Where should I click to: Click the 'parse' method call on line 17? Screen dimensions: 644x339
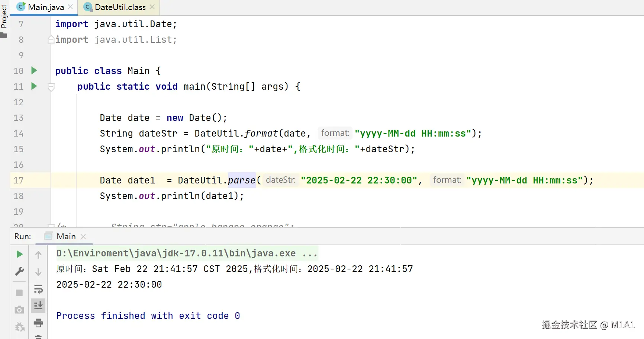(242, 180)
